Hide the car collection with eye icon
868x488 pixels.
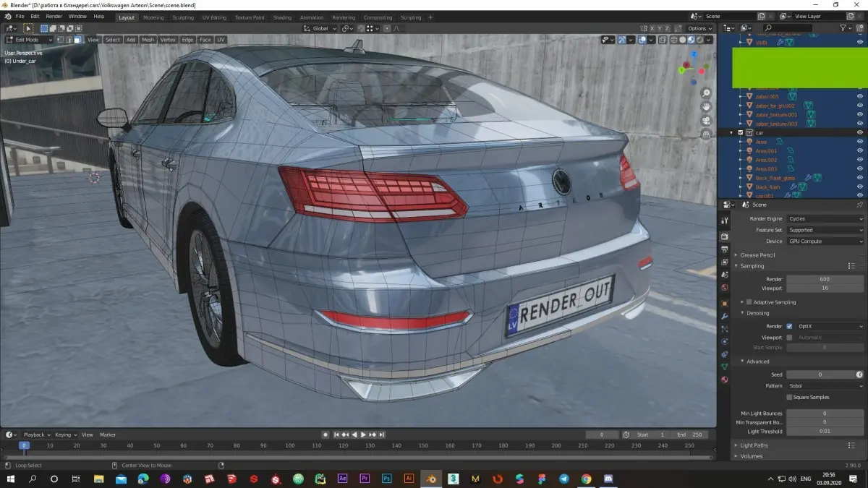coord(860,133)
